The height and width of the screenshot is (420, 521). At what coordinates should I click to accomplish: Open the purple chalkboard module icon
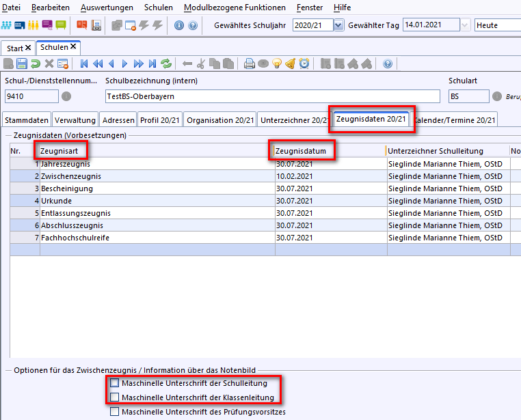pos(47,25)
